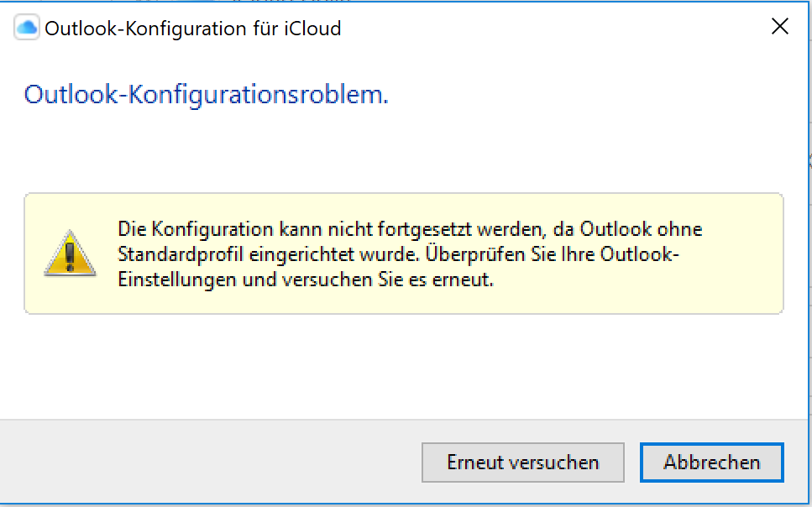Click the last line Einstellungen und versuchen
Image resolution: width=812 pixels, height=507 pixels.
coord(305,280)
